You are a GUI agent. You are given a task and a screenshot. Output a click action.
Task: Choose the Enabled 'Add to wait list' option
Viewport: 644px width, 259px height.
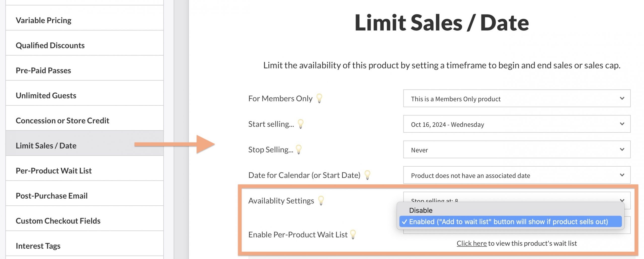tap(508, 222)
